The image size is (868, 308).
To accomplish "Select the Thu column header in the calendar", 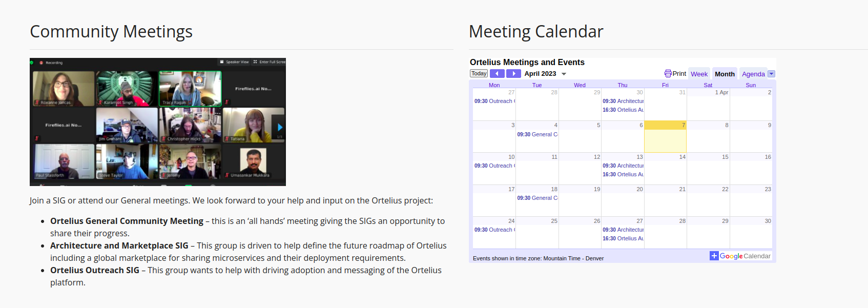I will click(622, 85).
